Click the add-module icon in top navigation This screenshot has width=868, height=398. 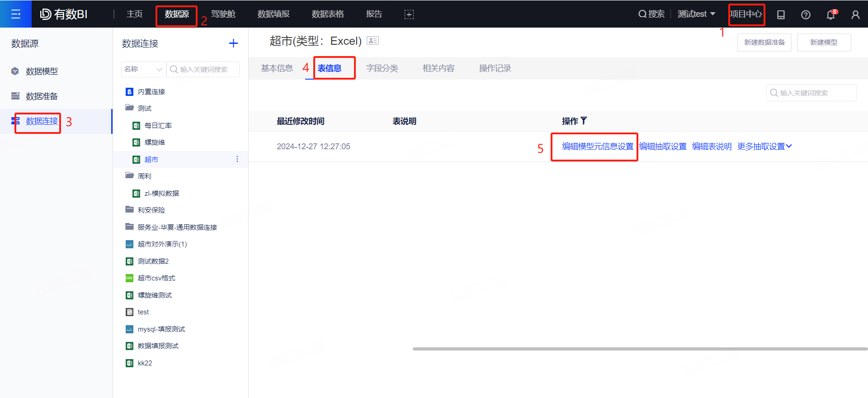pos(409,14)
